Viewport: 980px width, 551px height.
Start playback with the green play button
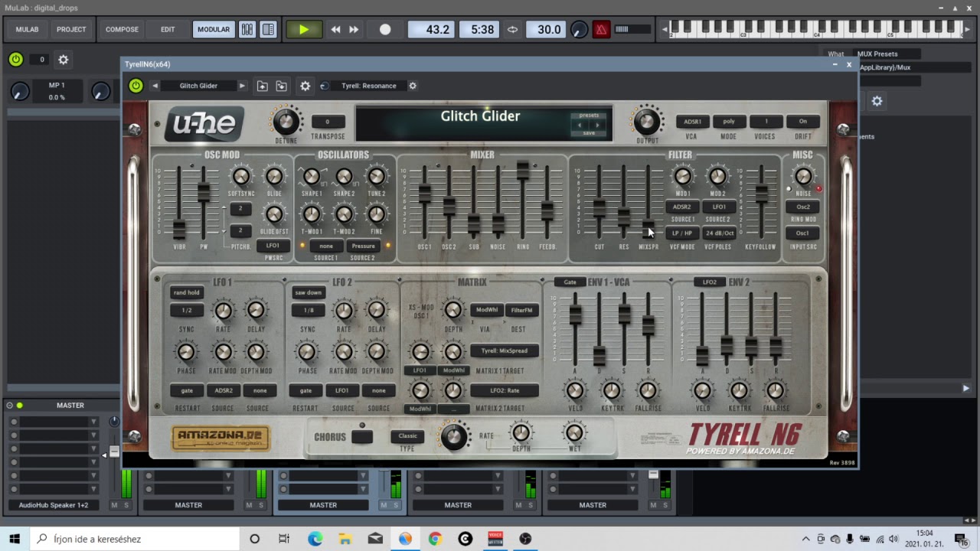(303, 30)
